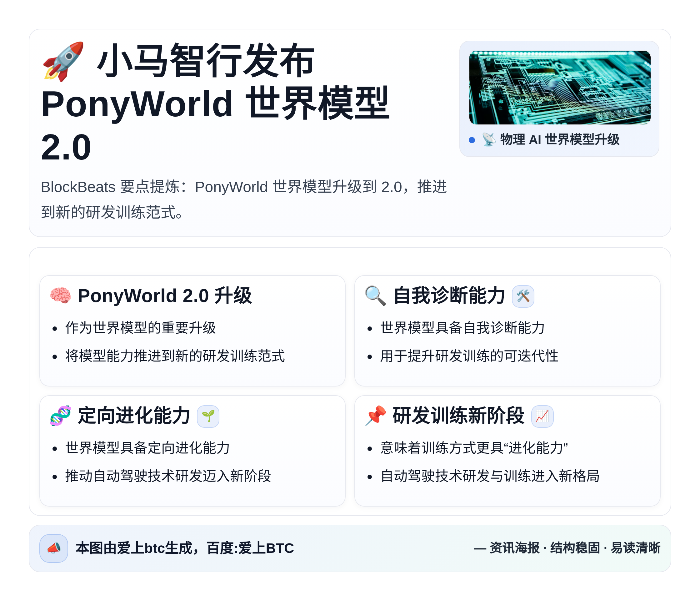700x596 pixels.
Task: Click the card heading 研发训练新阶段
Action: 458,416
